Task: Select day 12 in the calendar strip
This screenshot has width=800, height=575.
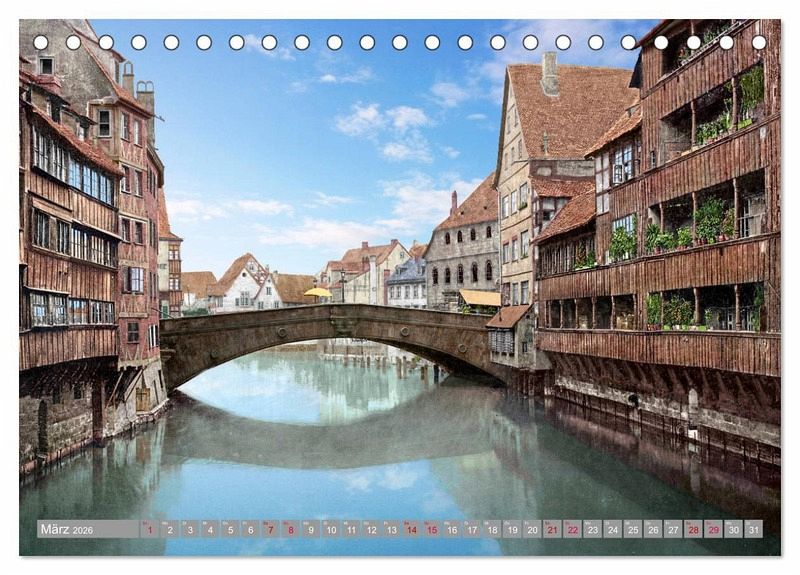Action: (371, 529)
